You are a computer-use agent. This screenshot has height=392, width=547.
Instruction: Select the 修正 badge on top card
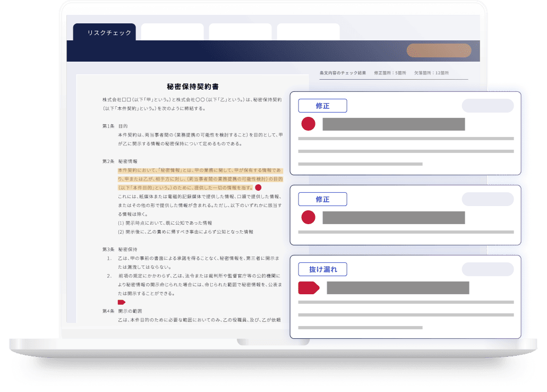coord(322,106)
